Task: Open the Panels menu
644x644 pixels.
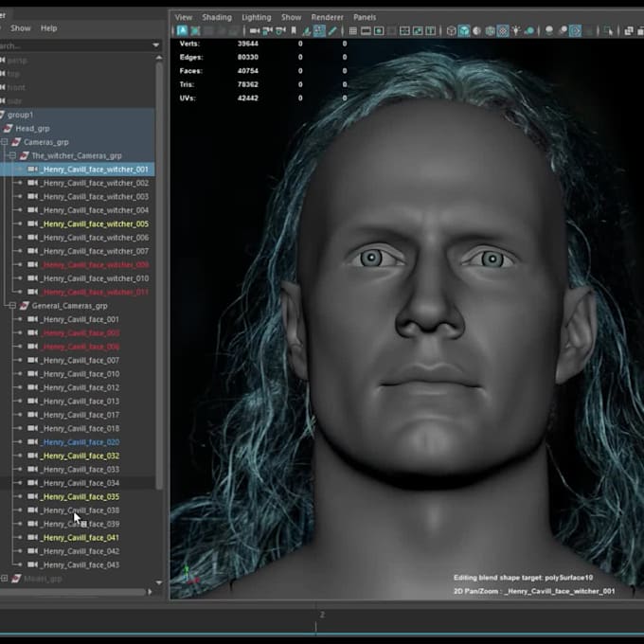Action: (365, 17)
